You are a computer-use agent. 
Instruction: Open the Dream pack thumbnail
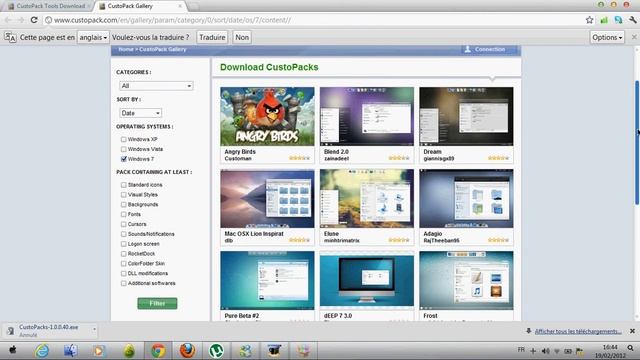(466, 116)
